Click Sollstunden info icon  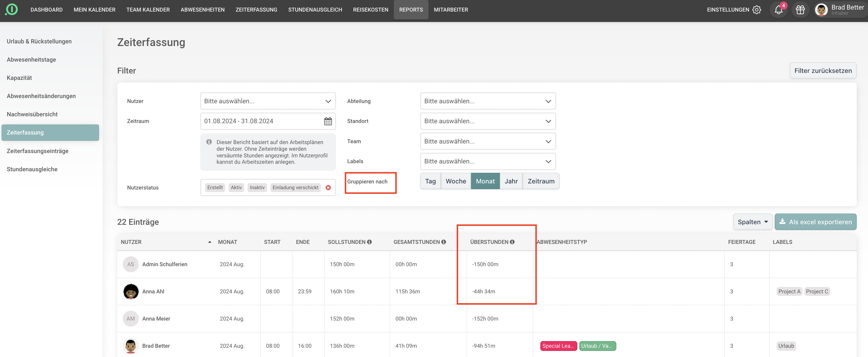(x=369, y=242)
